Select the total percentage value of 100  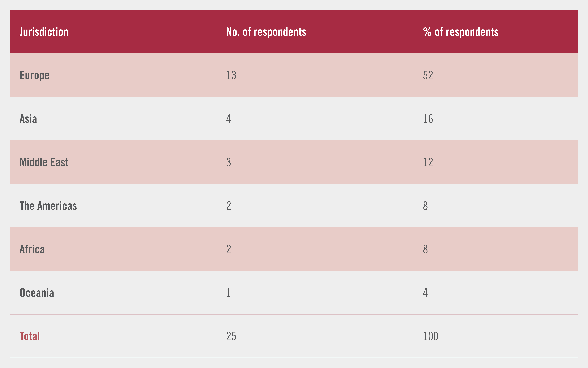(431, 336)
